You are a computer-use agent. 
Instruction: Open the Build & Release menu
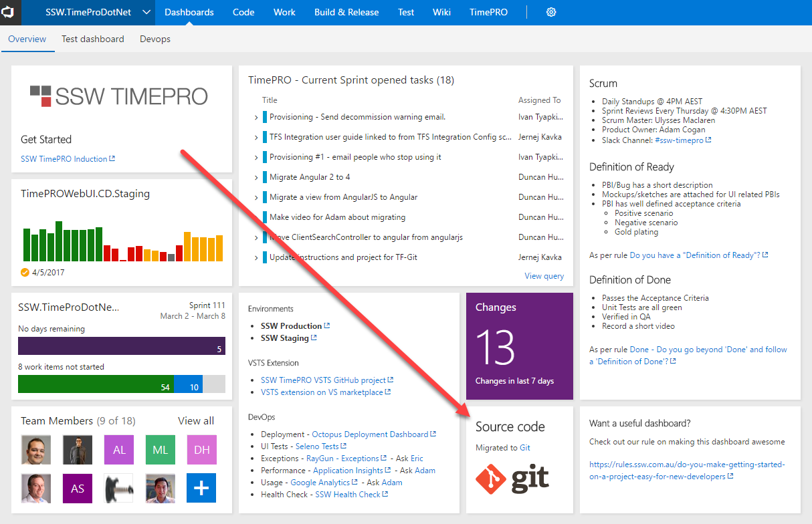coord(346,12)
